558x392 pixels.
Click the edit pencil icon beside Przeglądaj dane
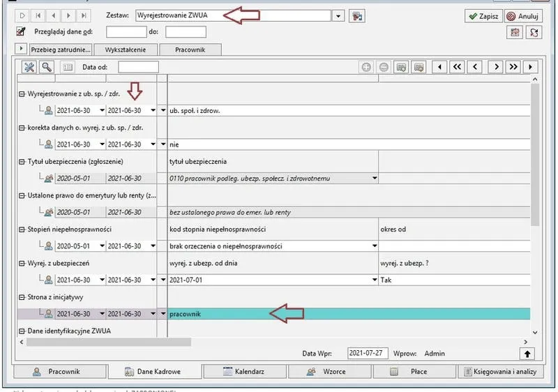[21, 31]
